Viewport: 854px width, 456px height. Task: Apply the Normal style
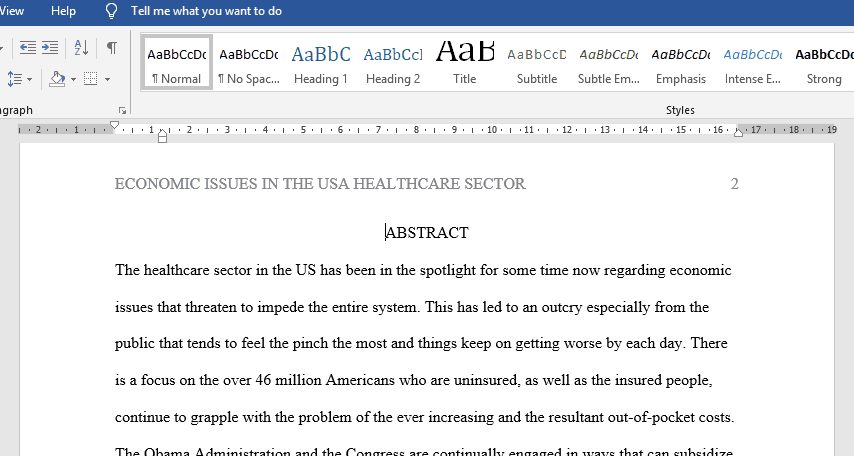tap(177, 63)
